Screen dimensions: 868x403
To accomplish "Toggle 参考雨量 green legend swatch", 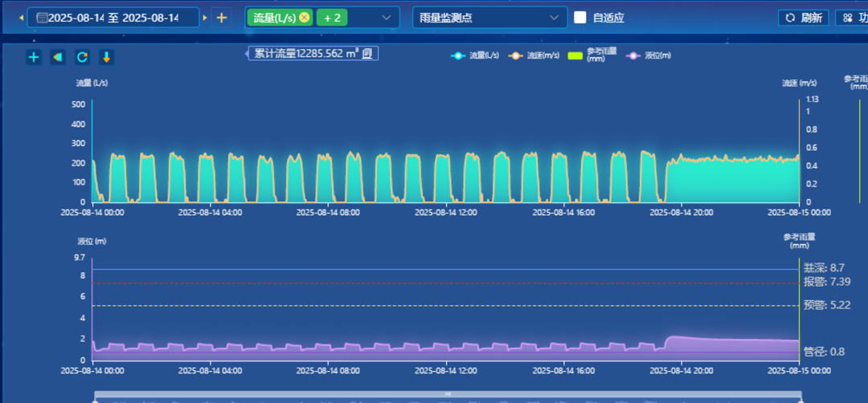I will pos(575,55).
